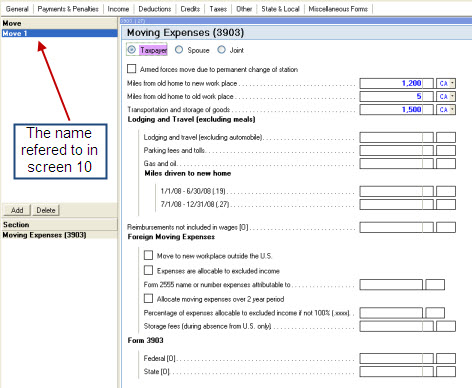The image size is (472, 388).
Task: Click Lodging and travel (excluding automobile) amount field
Action: pos(397,137)
